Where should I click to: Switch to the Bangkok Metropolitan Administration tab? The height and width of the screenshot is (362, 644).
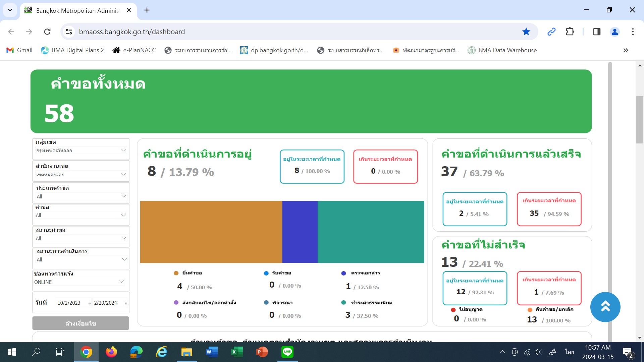pos(78,10)
